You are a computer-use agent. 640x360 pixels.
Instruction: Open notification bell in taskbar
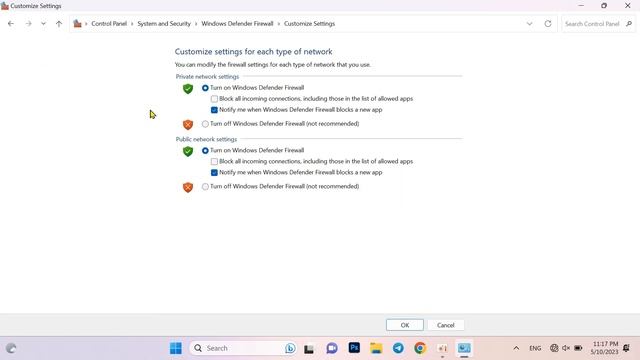point(627,348)
